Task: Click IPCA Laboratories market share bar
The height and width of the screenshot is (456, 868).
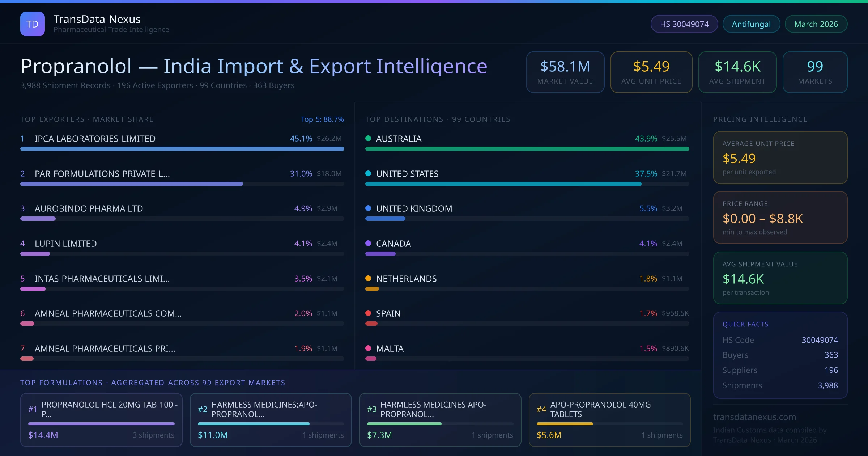Action: pos(182,149)
